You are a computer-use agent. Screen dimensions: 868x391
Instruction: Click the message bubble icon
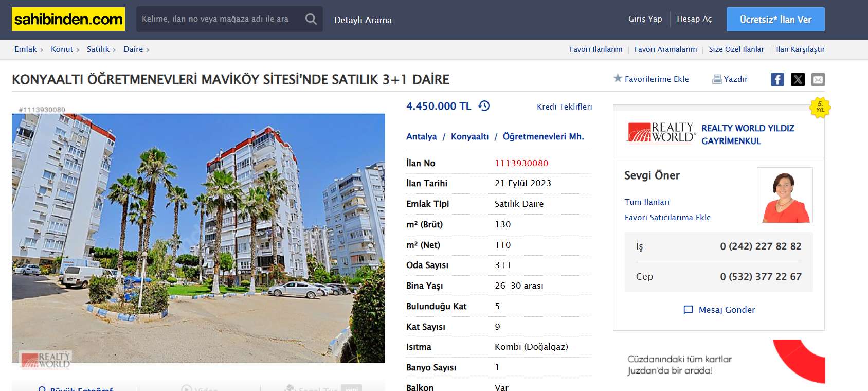tap(688, 310)
